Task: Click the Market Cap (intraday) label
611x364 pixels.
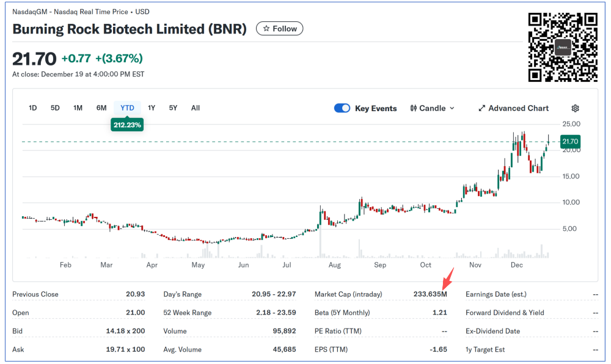Action: point(348,294)
